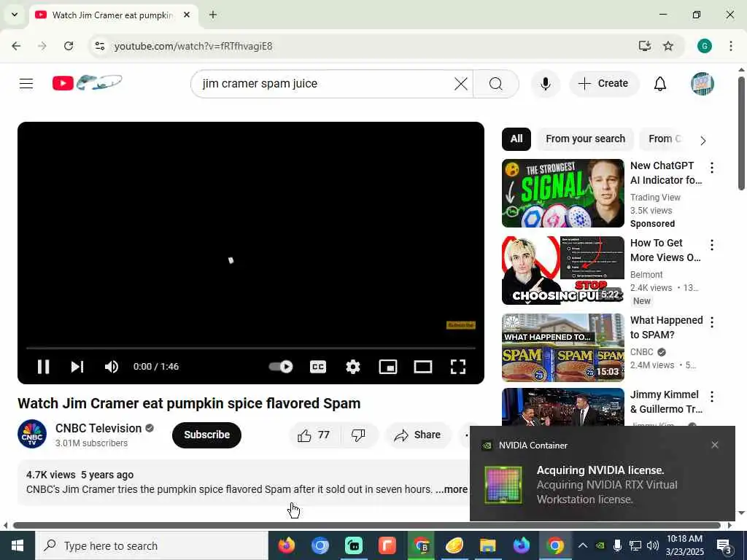Pause the video
Viewport: 747px width, 560px height.
click(43, 367)
